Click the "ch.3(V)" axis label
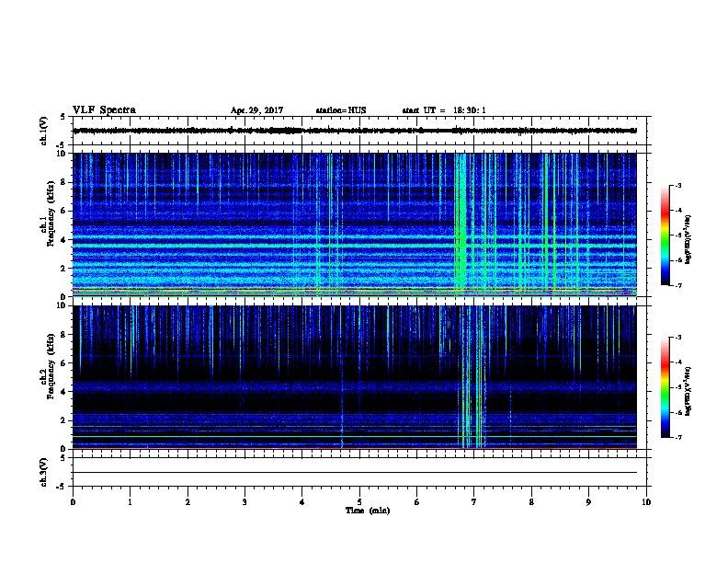This screenshot has width=728, height=563. tap(44, 472)
